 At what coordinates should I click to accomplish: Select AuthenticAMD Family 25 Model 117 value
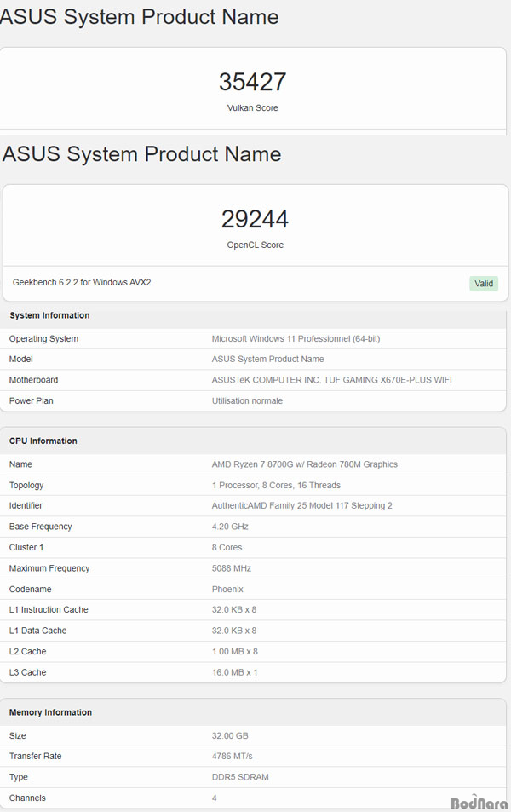301,505
